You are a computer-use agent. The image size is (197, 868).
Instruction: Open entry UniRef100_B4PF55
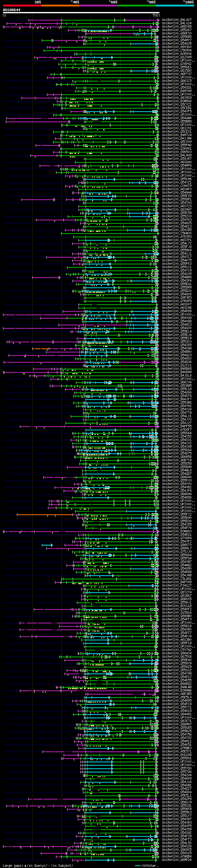(x=177, y=426)
